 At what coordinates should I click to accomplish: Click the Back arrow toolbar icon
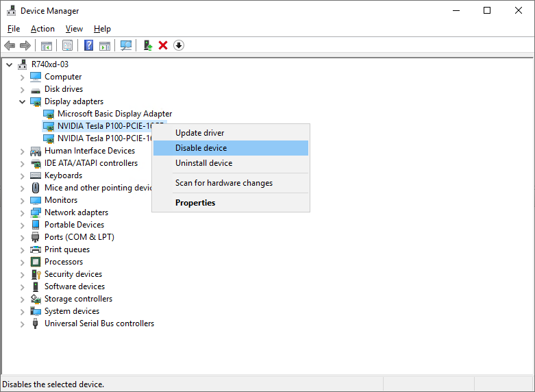[x=10, y=45]
